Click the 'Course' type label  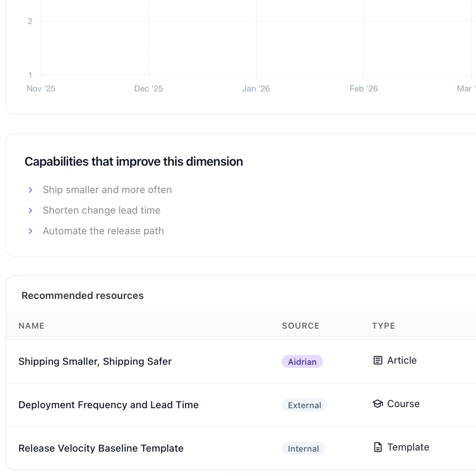pos(403,404)
